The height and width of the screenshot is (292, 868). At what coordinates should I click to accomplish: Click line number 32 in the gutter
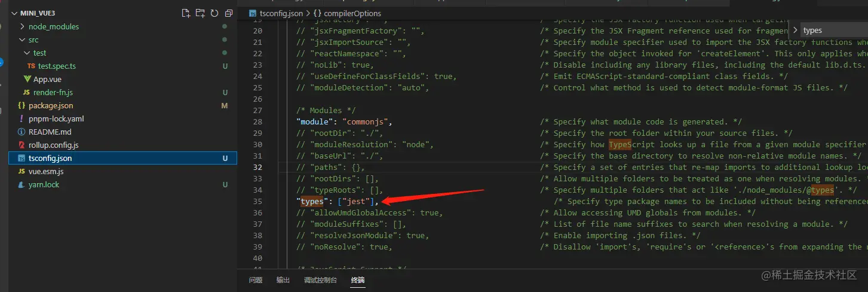click(x=257, y=168)
